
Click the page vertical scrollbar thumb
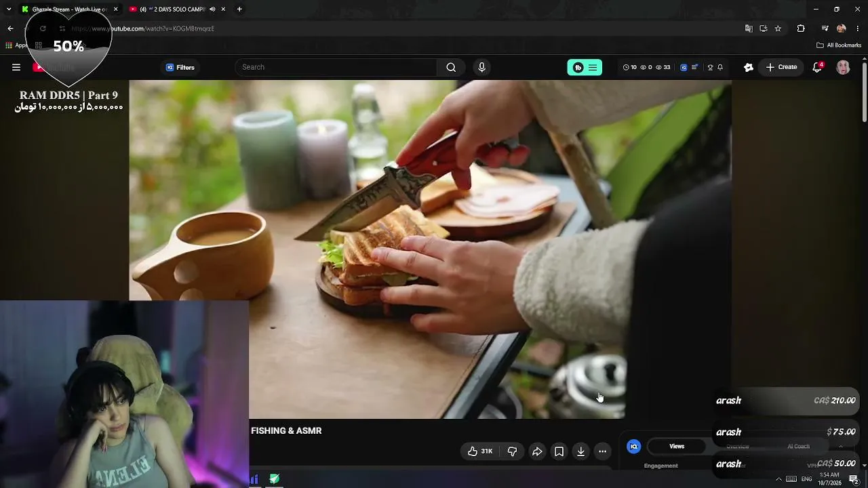pyautogui.click(x=864, y=93)
